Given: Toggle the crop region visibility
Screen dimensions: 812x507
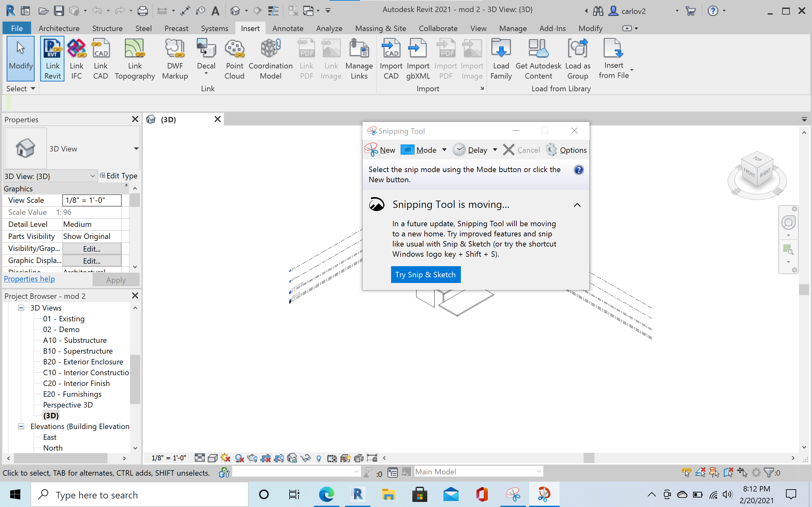Looking at the screenshot, I should (x=279, y=458).
